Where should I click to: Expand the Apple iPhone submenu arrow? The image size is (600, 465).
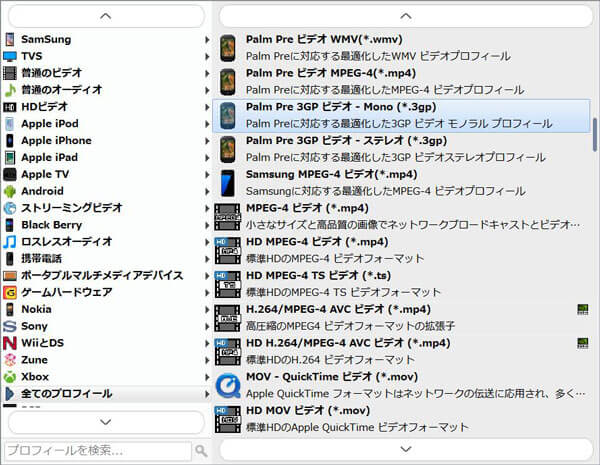(x=207, y=140)
